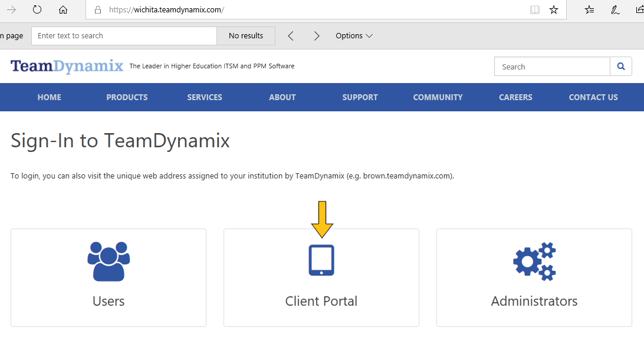644x344 pixels.
Task: Open the SERVICES menu item
Action: (205, 97)
